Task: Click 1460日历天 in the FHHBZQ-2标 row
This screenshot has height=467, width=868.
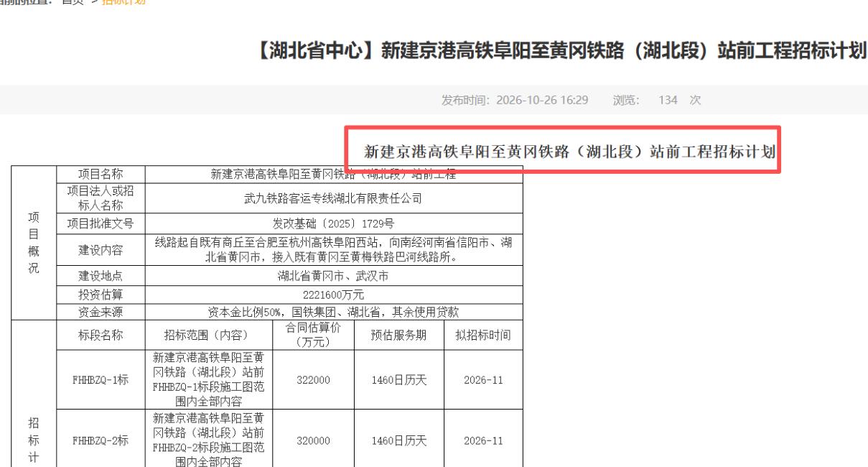Action: 399,440
